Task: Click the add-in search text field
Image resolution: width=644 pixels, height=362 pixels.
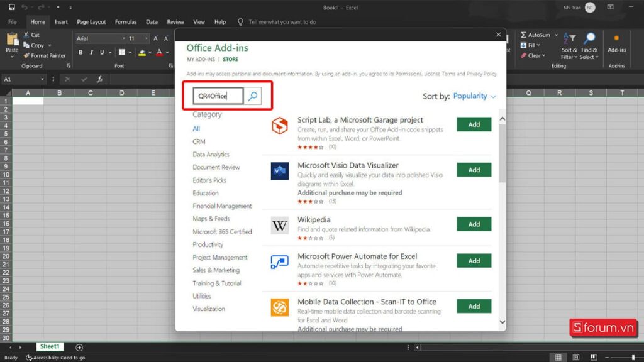Action: coord(218,96)
